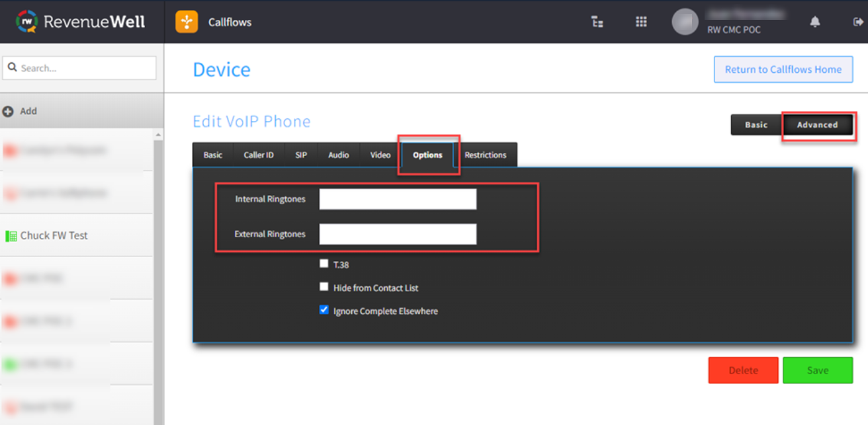The height and width of the screenshot is (425, 868).
Task: Click the sidebar Search box
Action: pos(80,67)
